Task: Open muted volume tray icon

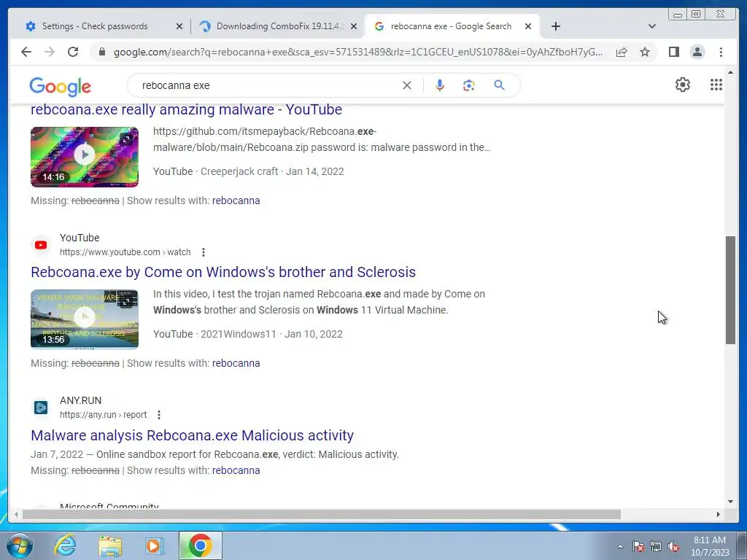Action: click(673, 546)
